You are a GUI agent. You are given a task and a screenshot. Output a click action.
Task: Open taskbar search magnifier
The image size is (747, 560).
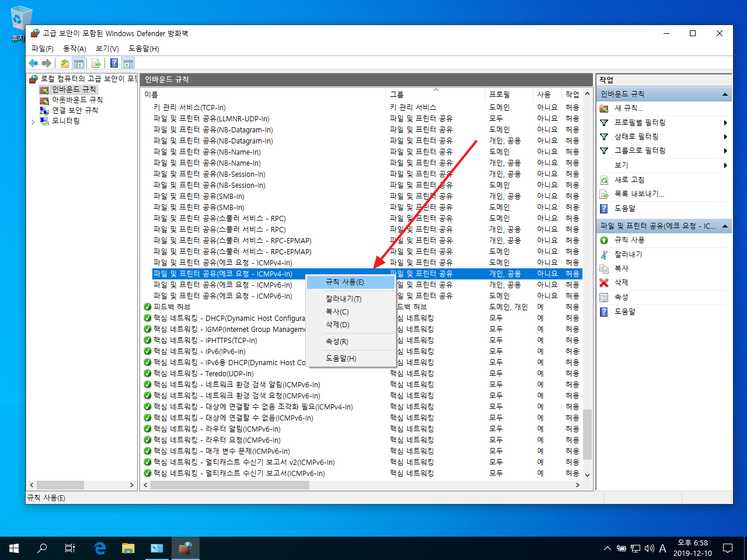[42, 548]
